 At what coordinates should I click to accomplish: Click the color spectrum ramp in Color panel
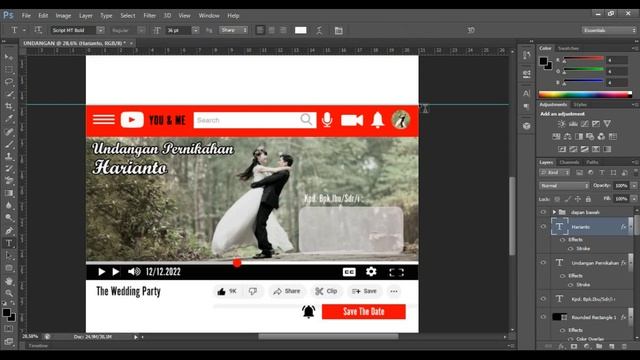[x=585, y=94]
